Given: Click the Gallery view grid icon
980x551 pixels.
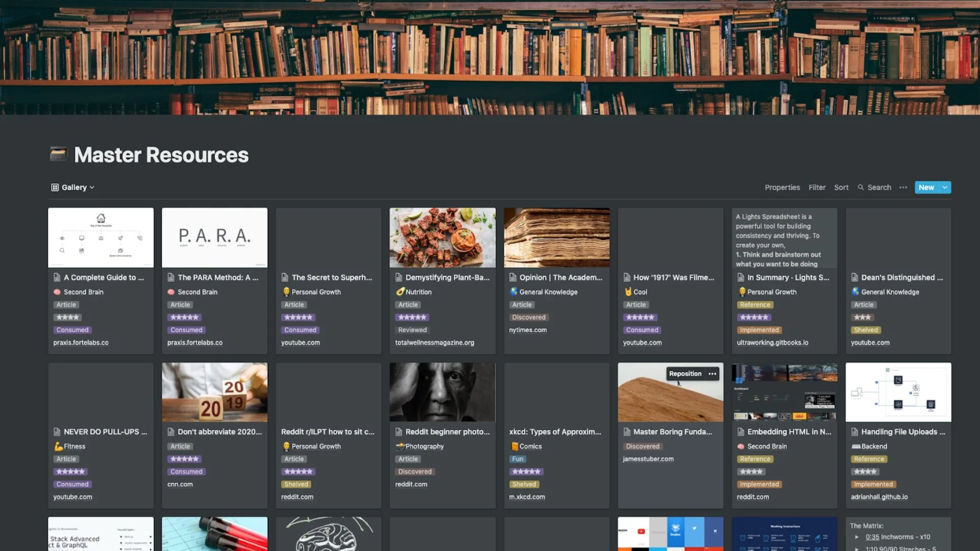Looking at the screenshot, I should [55, 187].
